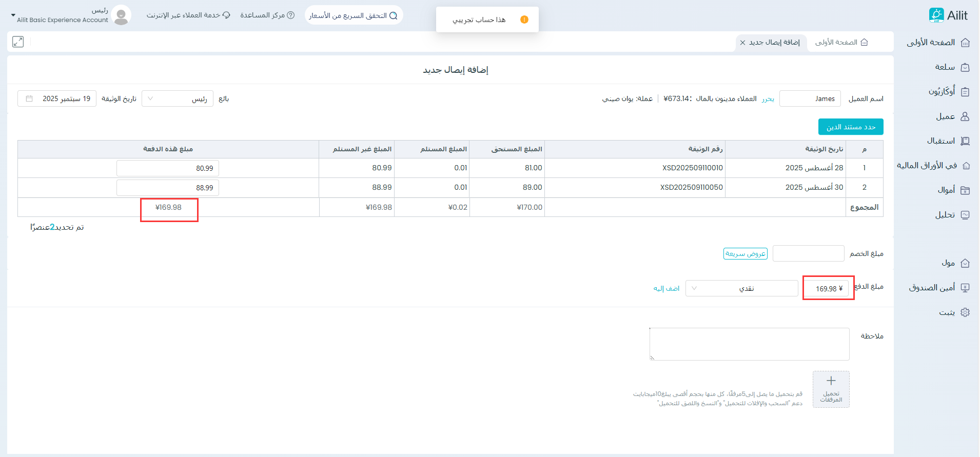Click the عروض سريعة link
The image size is (980, 457).
(x=745, y=254)
